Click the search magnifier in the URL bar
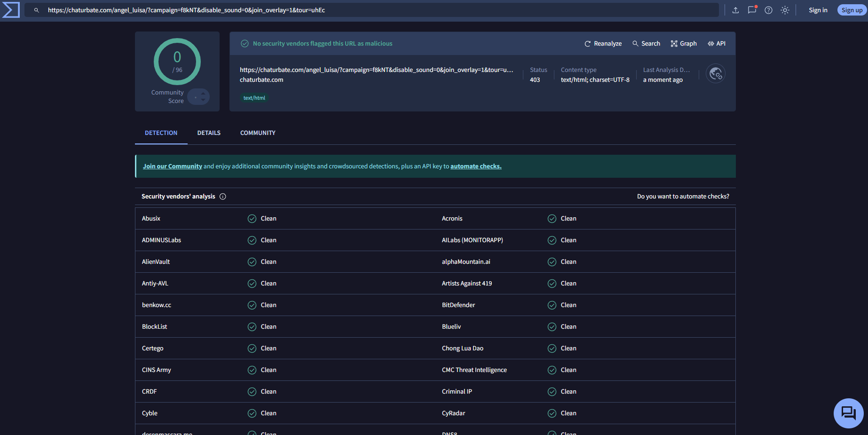Viewport: 868px width, 435px height. tap(36, 10)
